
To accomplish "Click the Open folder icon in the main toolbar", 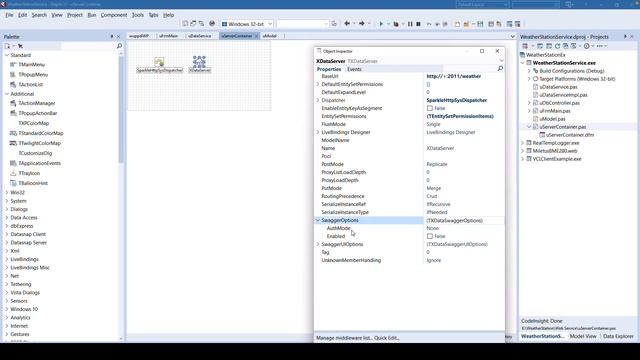I will pyautogui.click(x=466, y=24).
